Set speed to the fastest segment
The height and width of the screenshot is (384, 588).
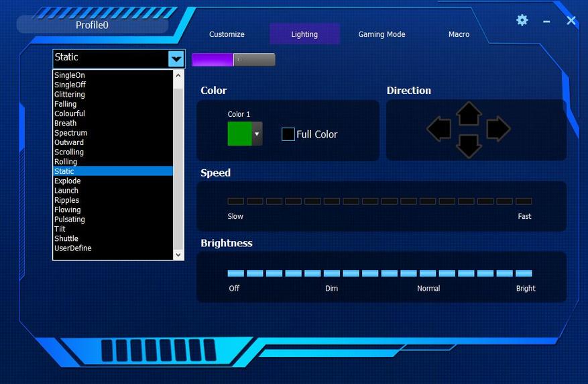point(524,201)
